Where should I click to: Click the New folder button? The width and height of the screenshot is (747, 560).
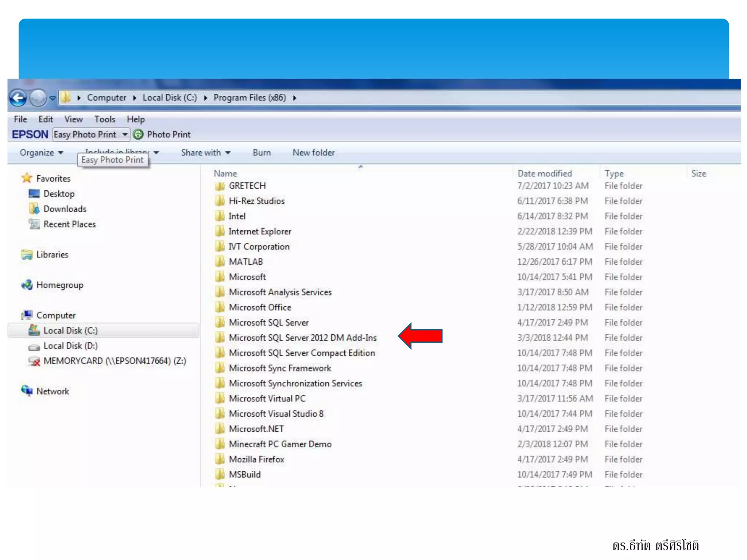pos(313,152)
